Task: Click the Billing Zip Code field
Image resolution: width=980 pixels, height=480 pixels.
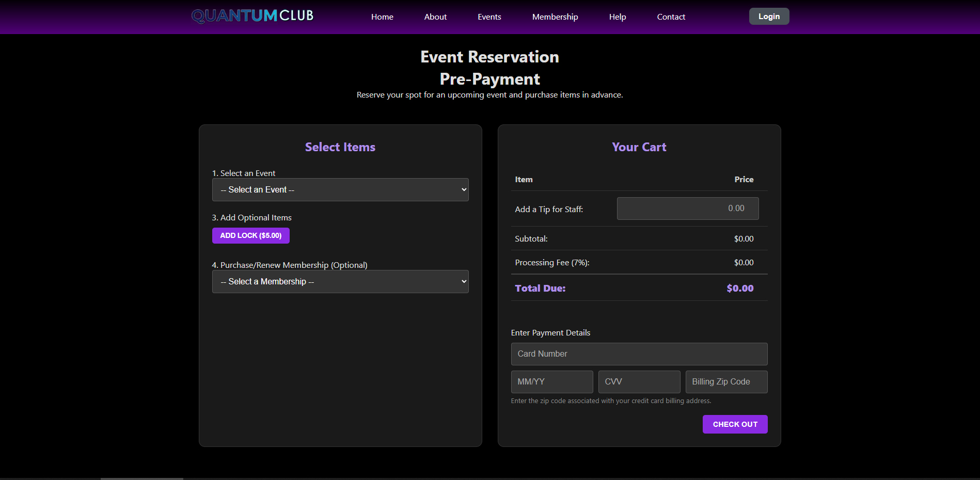Action: [x=726, y=381]
